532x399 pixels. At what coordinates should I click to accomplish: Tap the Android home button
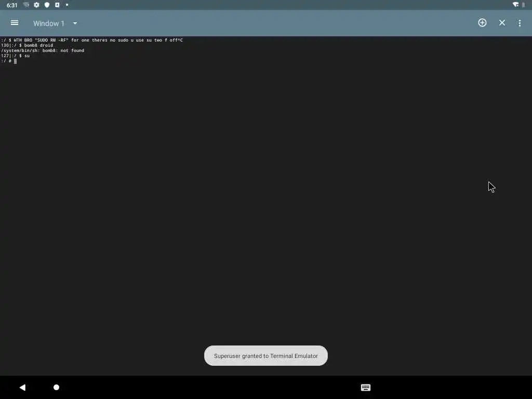[56, 387]
